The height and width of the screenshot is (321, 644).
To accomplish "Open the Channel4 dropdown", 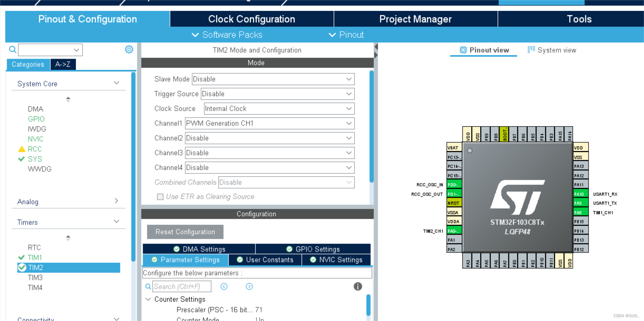I will click(x=269, y=168).
